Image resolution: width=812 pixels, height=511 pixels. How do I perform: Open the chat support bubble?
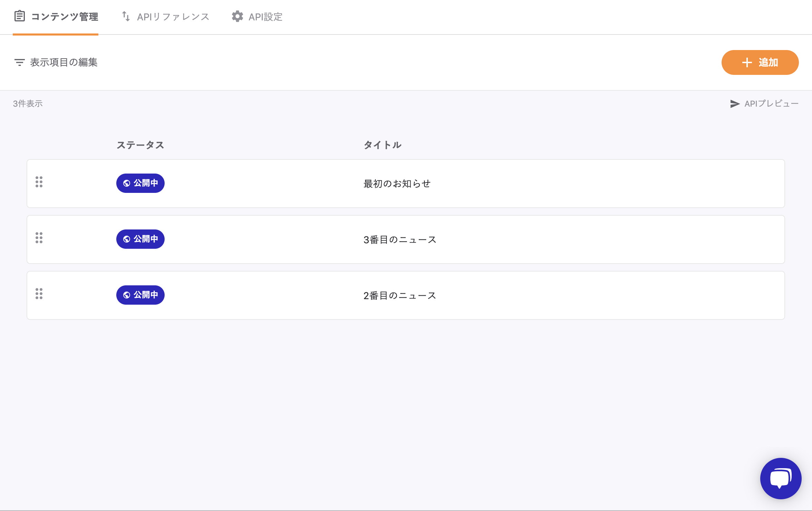780,478
